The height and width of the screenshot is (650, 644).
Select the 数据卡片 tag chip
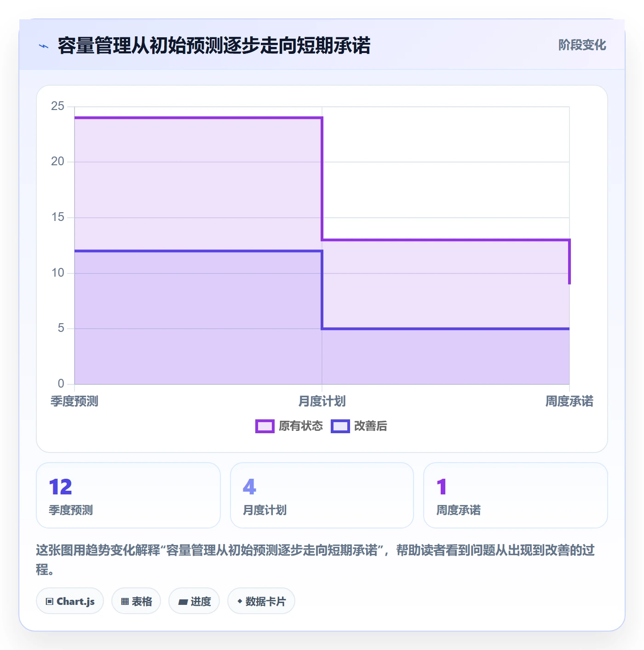point(261,601)
